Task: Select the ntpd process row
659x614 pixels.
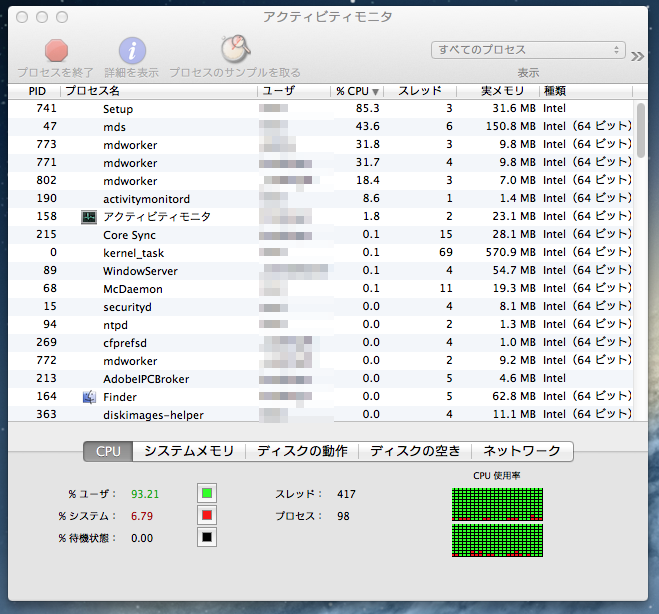Action: (x=320, y=325)
